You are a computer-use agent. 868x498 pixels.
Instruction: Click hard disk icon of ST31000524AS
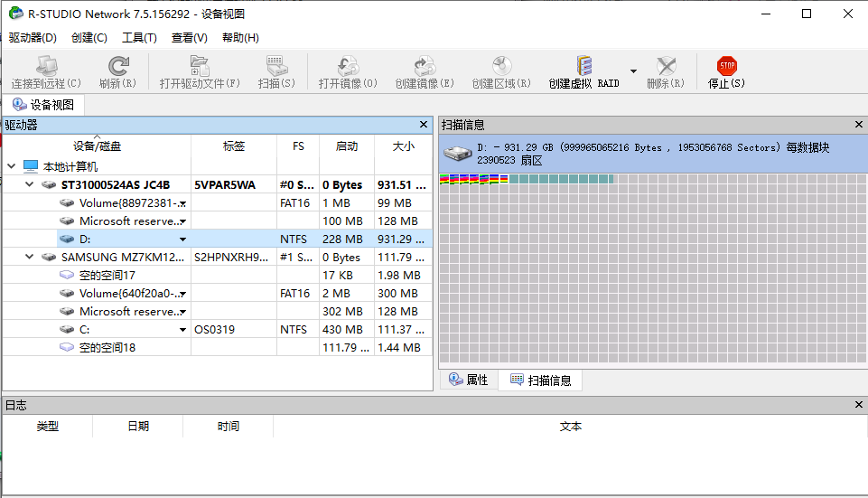(x=49, y=184)
